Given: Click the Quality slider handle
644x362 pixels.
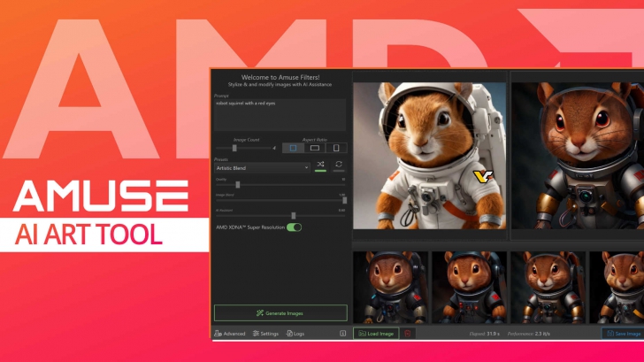Looking at the screenshot, I should click(x=238, y=185).
